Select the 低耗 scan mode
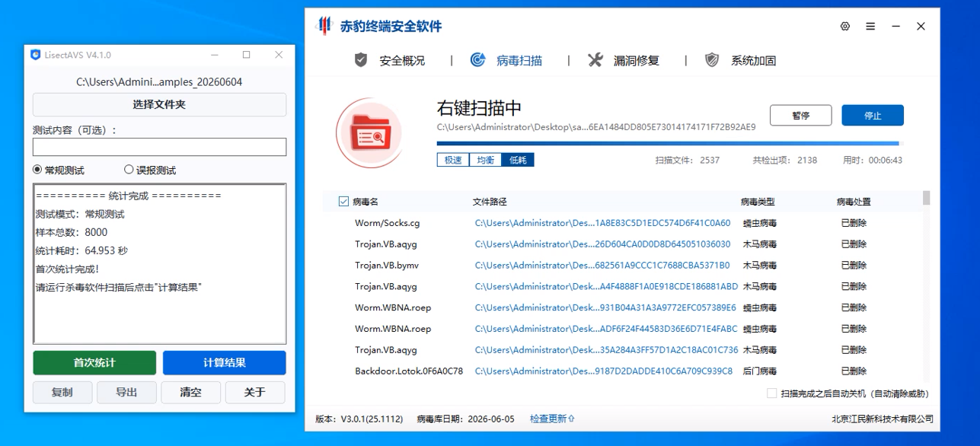This screenshot has width=980, height=446. point(518,160)
